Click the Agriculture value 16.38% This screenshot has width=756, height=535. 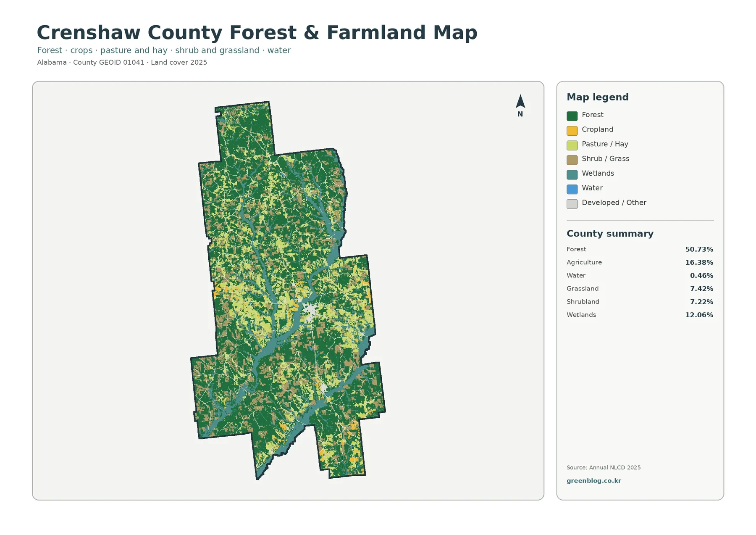[x=699, y=262]
